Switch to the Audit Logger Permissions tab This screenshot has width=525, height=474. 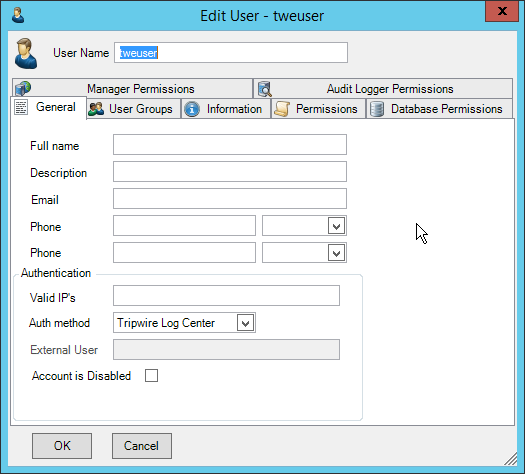[x=383, y=89]
